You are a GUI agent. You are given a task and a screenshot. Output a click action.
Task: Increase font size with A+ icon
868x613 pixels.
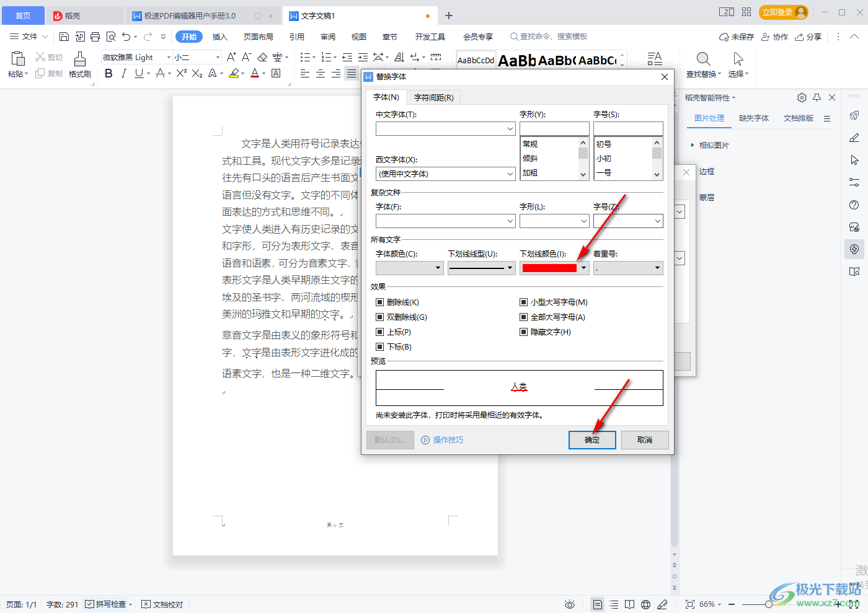click(x=231, y=57)
